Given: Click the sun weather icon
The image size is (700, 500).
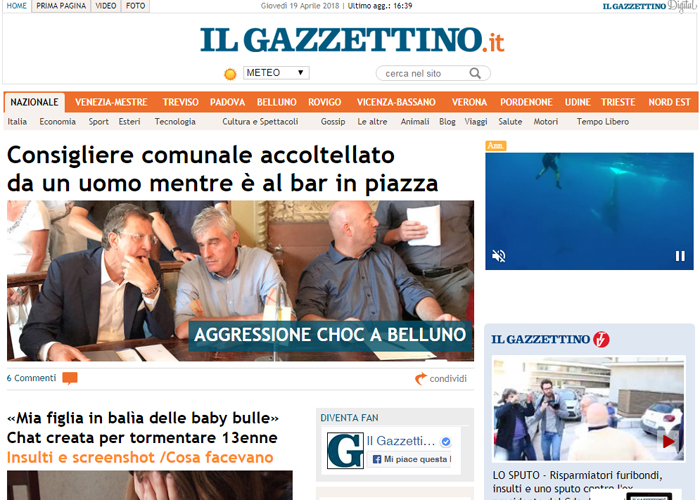Looking at the screenshot, I should click(x=230, y=74).
